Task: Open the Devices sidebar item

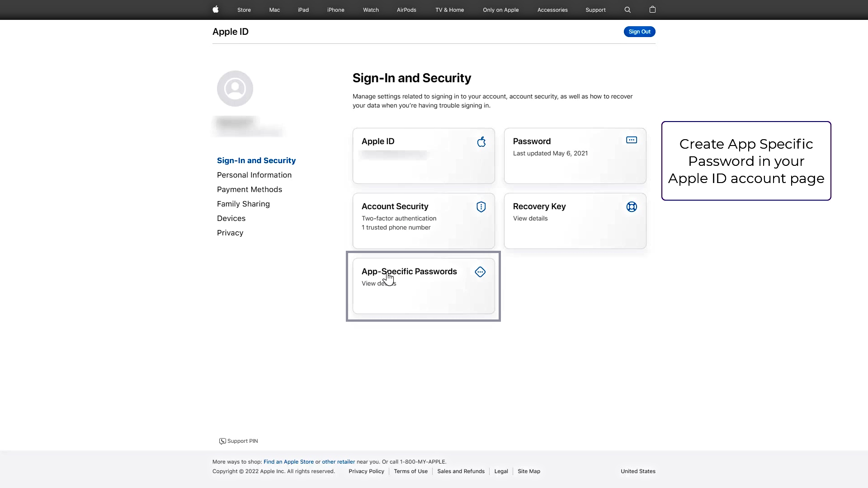Action: click(231, 218)
